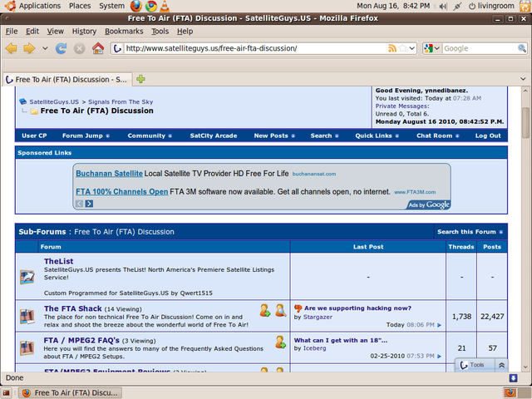Open the Firefox home page icon

[x=98, y=48]
